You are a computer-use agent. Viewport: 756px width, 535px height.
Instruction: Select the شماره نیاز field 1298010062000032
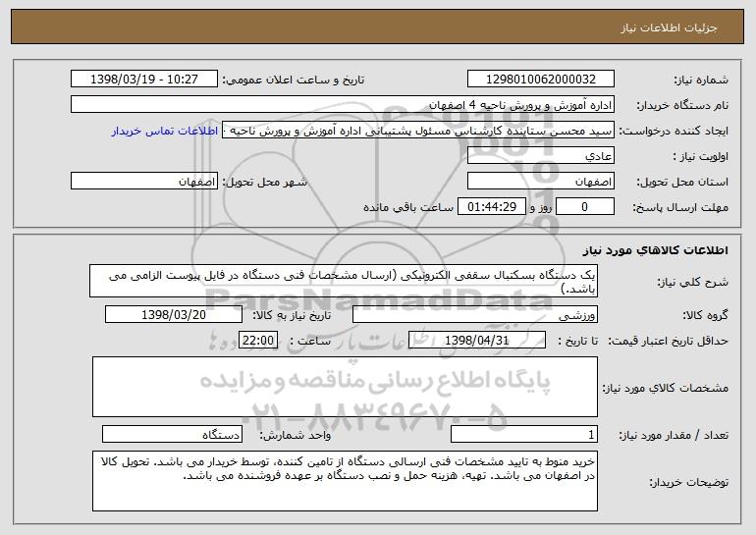pos(540,80)
